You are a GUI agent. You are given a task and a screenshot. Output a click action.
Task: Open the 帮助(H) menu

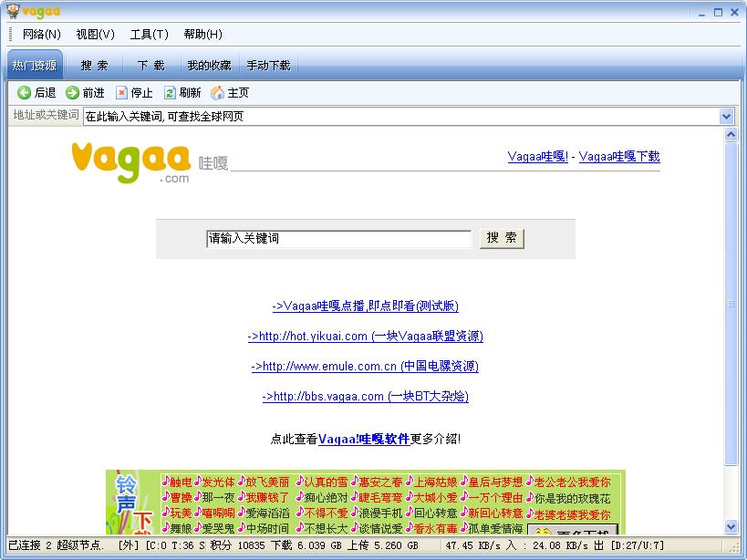click(203, 35)
